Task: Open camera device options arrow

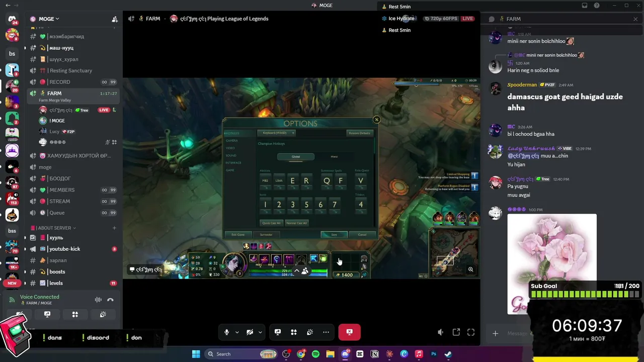Action: (260, 332)
